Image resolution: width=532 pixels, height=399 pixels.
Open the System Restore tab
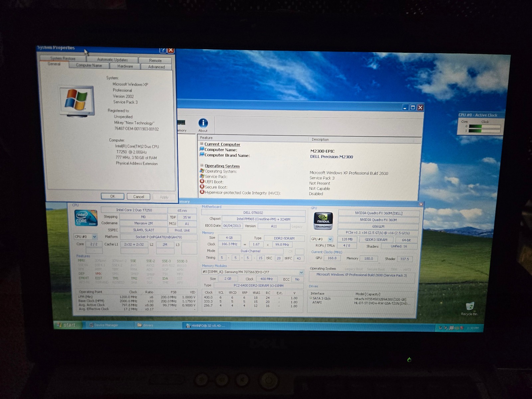(63, 59)
